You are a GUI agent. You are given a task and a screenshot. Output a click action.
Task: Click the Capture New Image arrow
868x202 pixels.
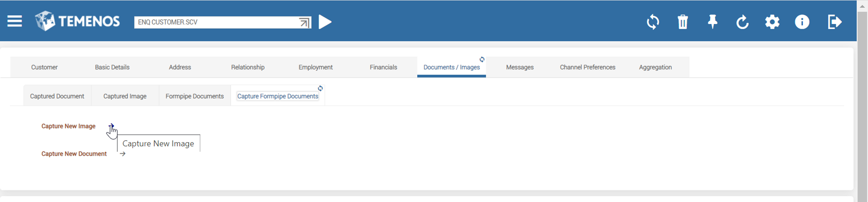tap(111, 126)
